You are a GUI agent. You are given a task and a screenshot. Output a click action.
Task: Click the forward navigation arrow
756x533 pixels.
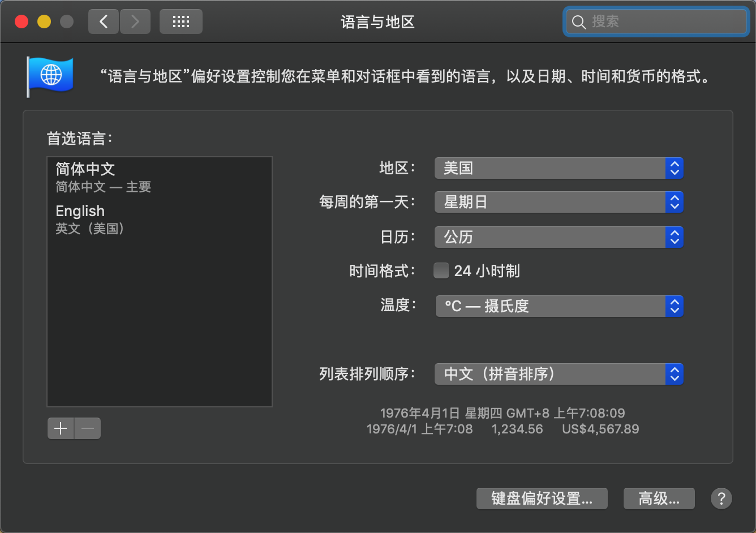click(135, 22)
